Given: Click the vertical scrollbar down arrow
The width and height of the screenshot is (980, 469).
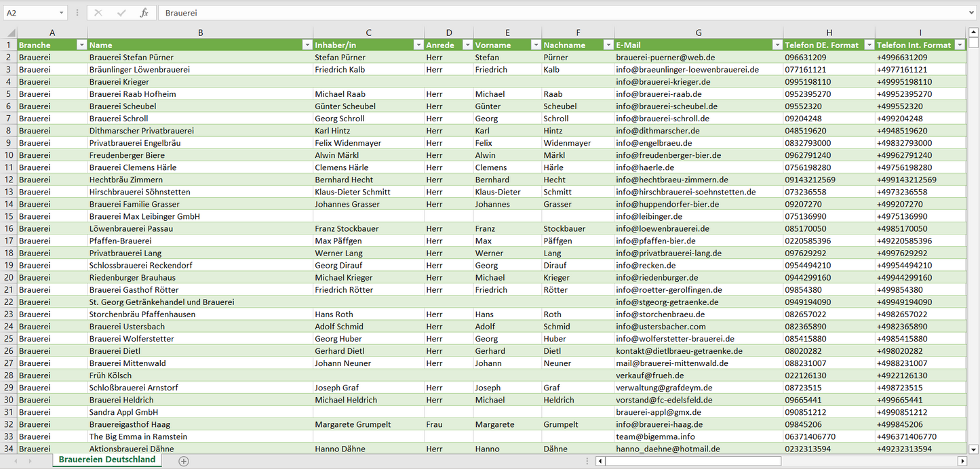Looking at the screenshot, I should (x=974, y=449).
